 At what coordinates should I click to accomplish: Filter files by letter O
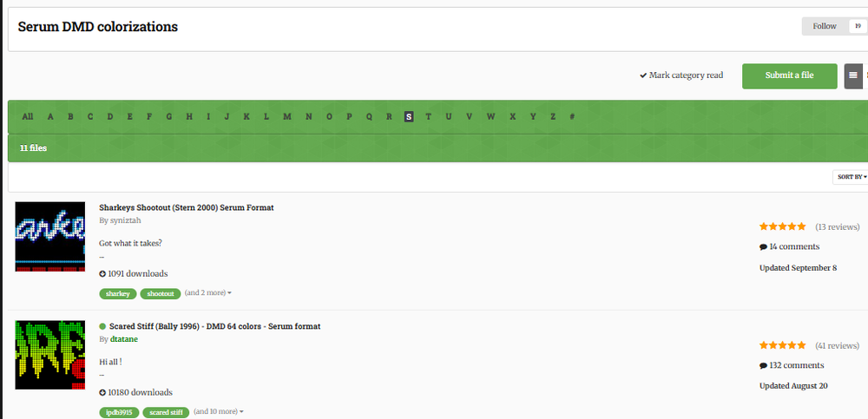coord(329,117)
